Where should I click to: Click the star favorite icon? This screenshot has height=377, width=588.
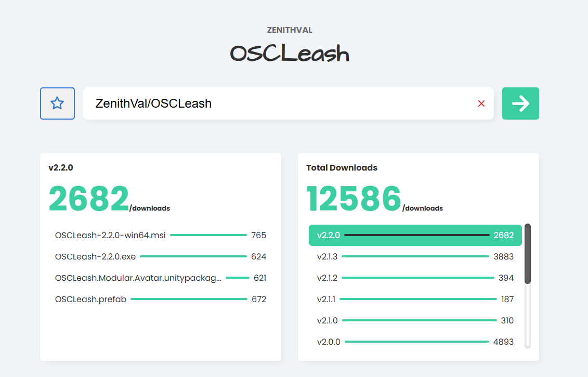pos(57,103)
